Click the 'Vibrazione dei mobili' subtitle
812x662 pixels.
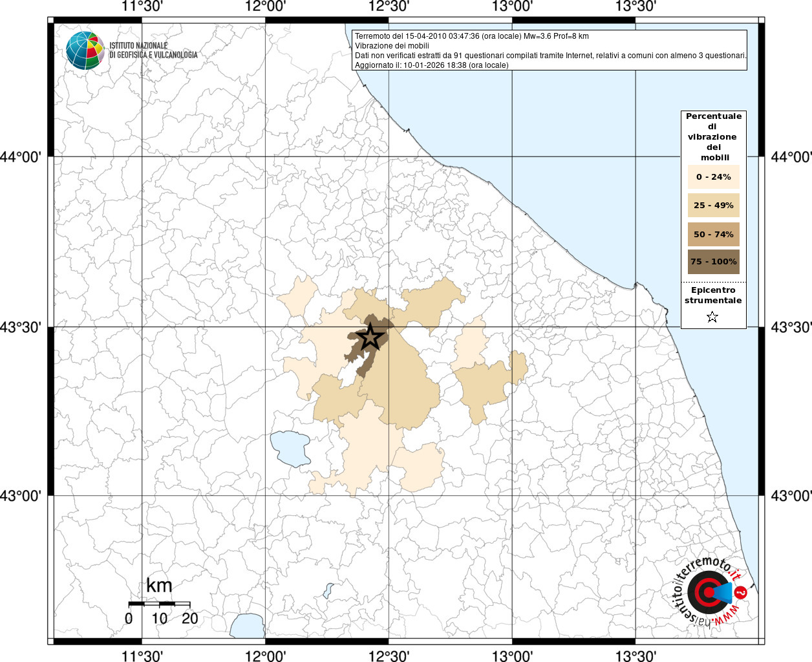[x=392, y=46]
